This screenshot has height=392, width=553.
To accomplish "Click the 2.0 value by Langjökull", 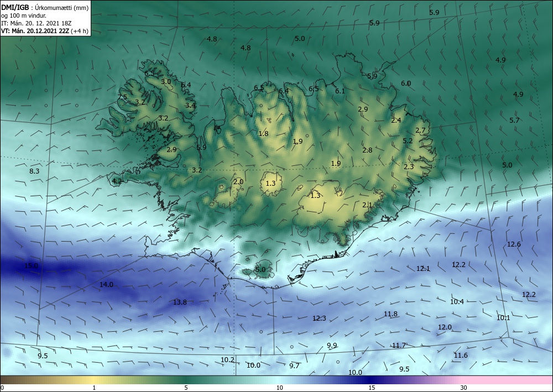I will coord(238,181).
